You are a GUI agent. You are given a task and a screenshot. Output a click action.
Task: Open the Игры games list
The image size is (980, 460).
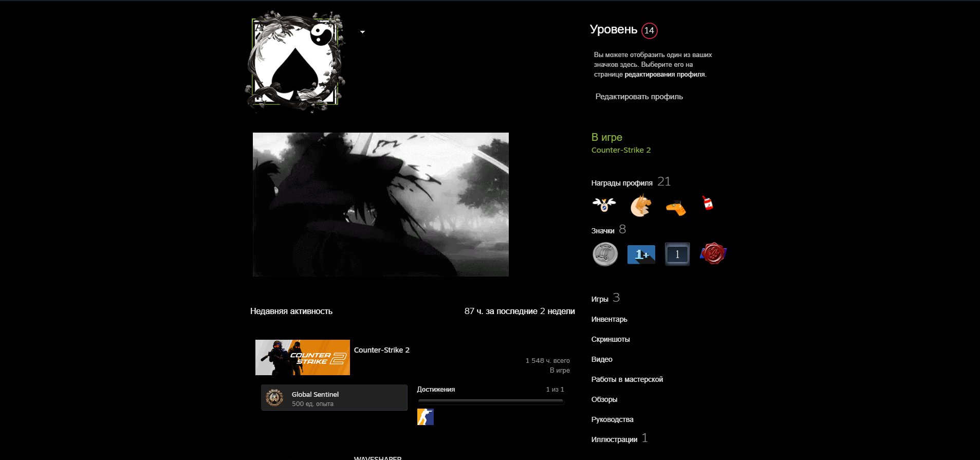point(600,299)
